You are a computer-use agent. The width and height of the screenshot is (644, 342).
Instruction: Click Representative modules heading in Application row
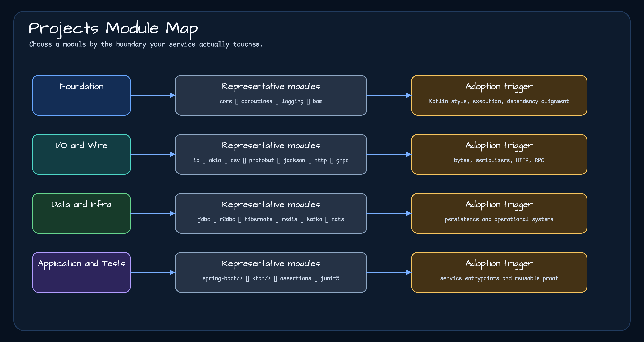[x=271, y=264]
